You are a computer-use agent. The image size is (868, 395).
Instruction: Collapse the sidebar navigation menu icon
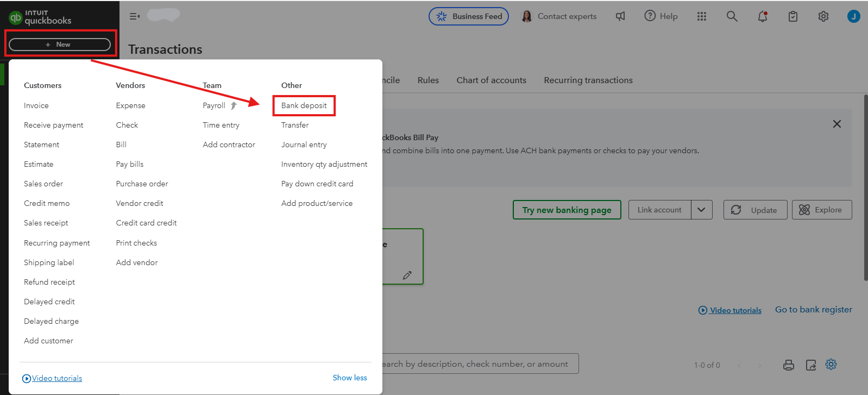pyautogui.click(x=134, y=16)
